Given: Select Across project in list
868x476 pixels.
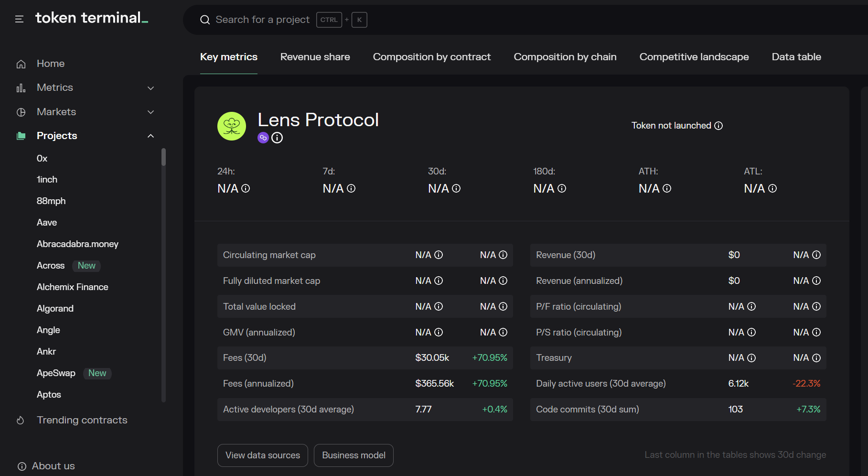Looking at the screenshot, I should [x=51, y=266].
